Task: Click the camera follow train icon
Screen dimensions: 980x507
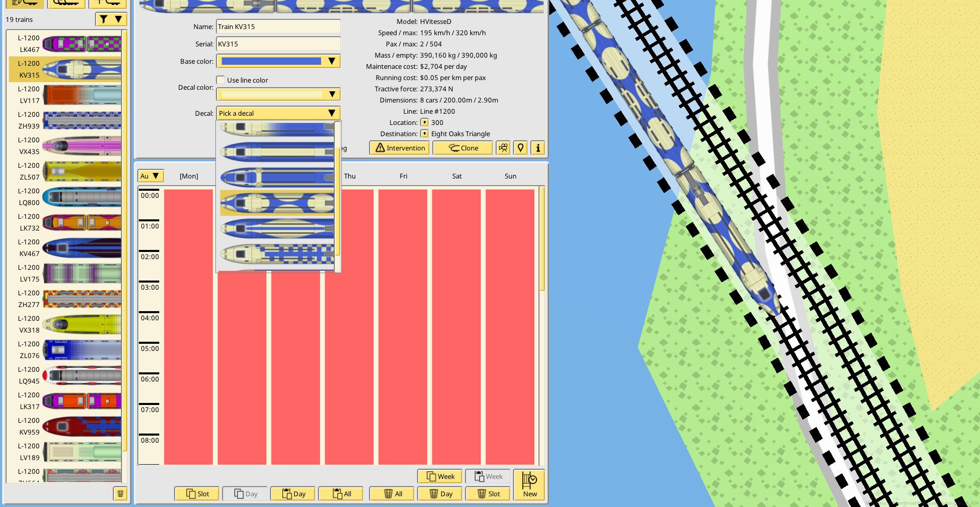Action: point(503,148)
